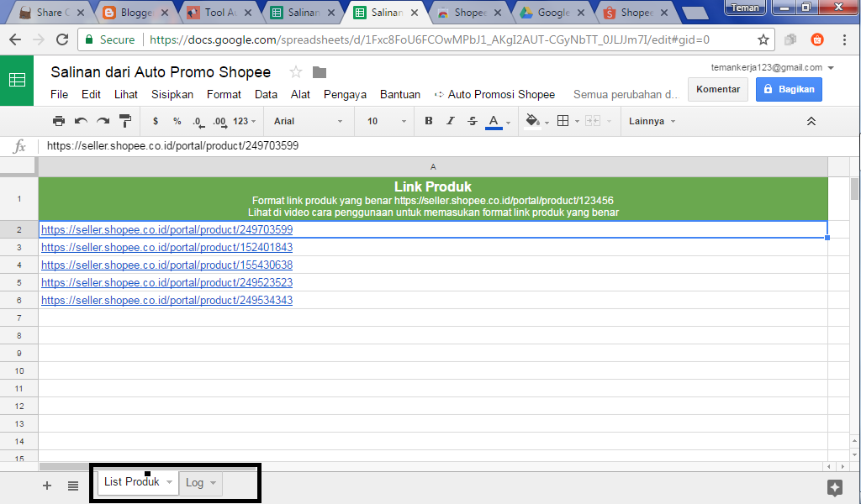Switch to the Log sheet tab
This screenshot has width=861, height=504.
click(194, 483)
